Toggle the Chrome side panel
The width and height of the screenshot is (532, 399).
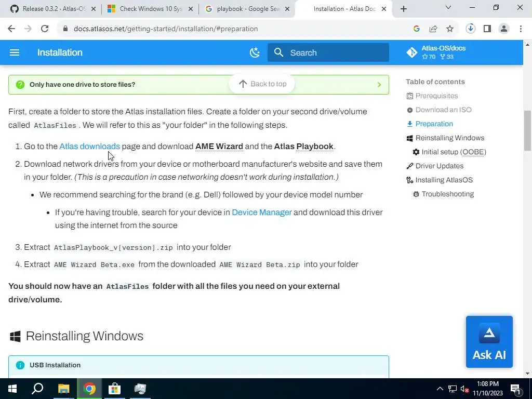pyautogui.click(x=487, y=29)
